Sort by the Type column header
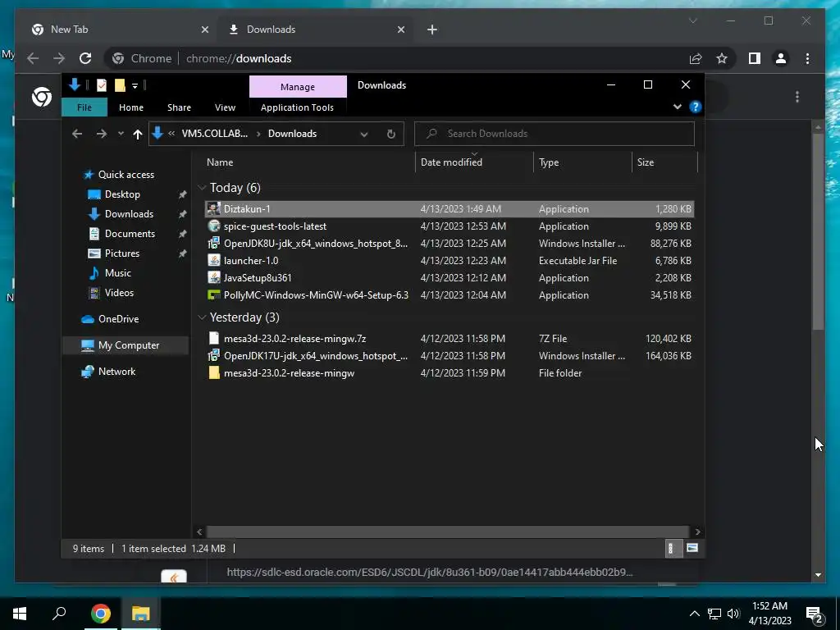 click(x=549, y=162)
